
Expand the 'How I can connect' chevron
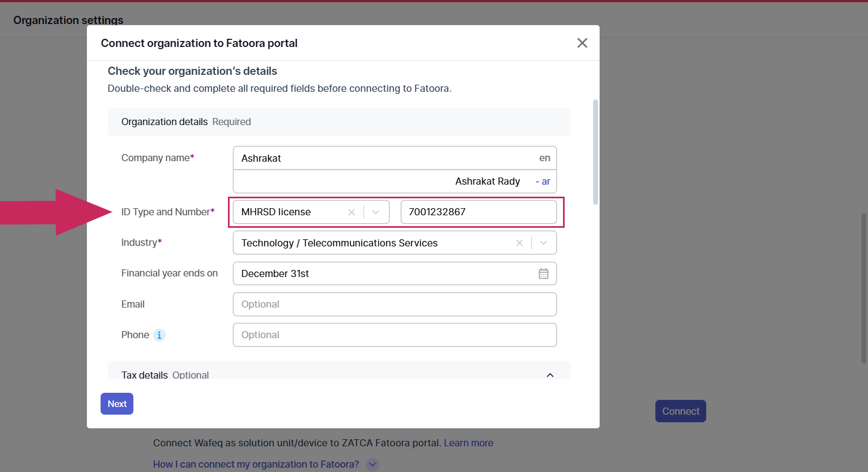tap(372, 464)
